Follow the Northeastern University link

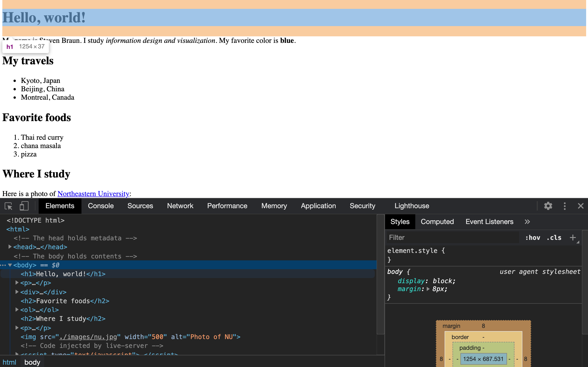click(x=93, y=194)
